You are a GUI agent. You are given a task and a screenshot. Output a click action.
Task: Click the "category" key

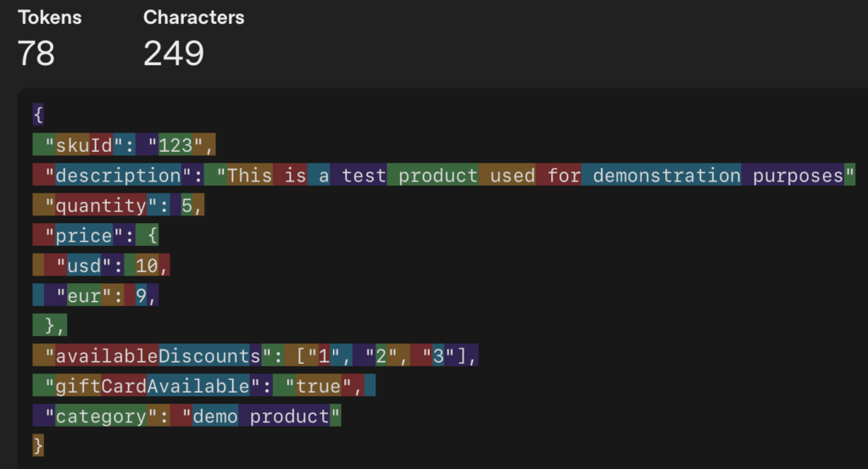[101, 416]
